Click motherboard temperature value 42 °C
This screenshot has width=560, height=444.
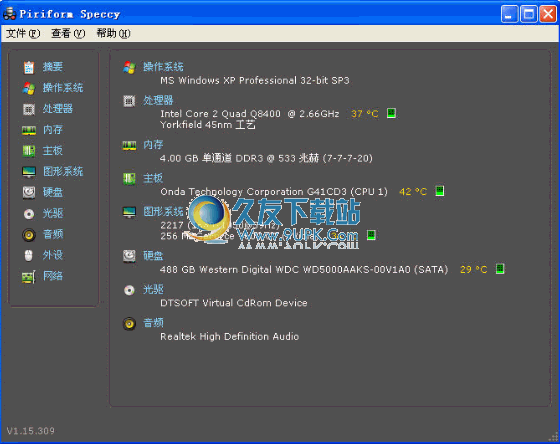coord(413,192)
